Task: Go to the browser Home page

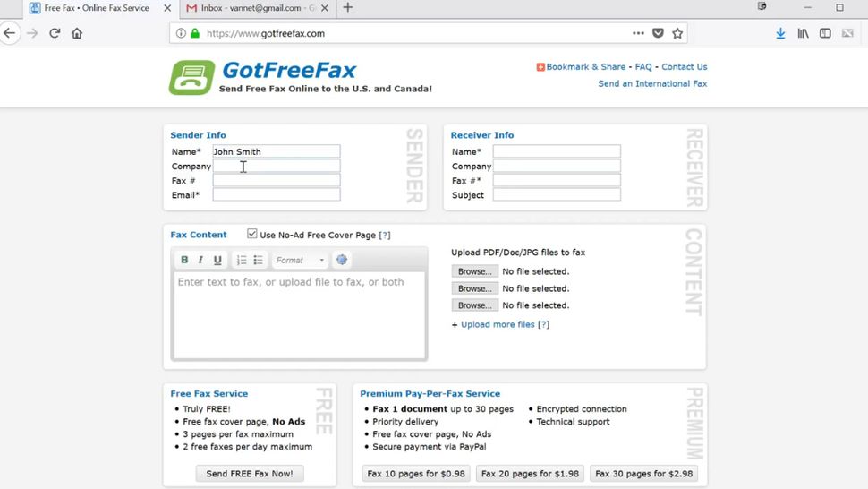Action: [77, 33]
